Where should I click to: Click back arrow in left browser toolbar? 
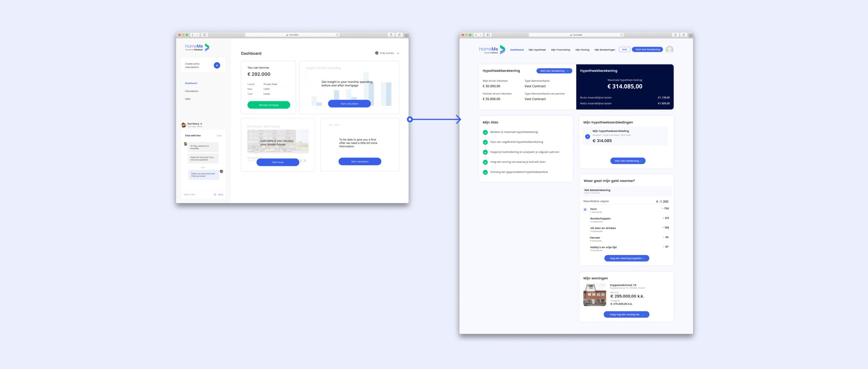(x=192, y=35)
